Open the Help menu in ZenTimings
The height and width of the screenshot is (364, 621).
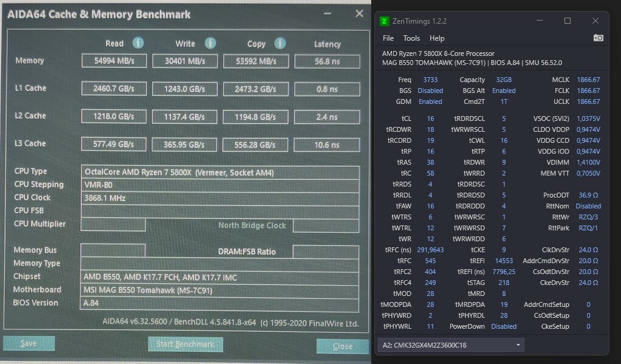pyautogui.click(x=437, y=38)
